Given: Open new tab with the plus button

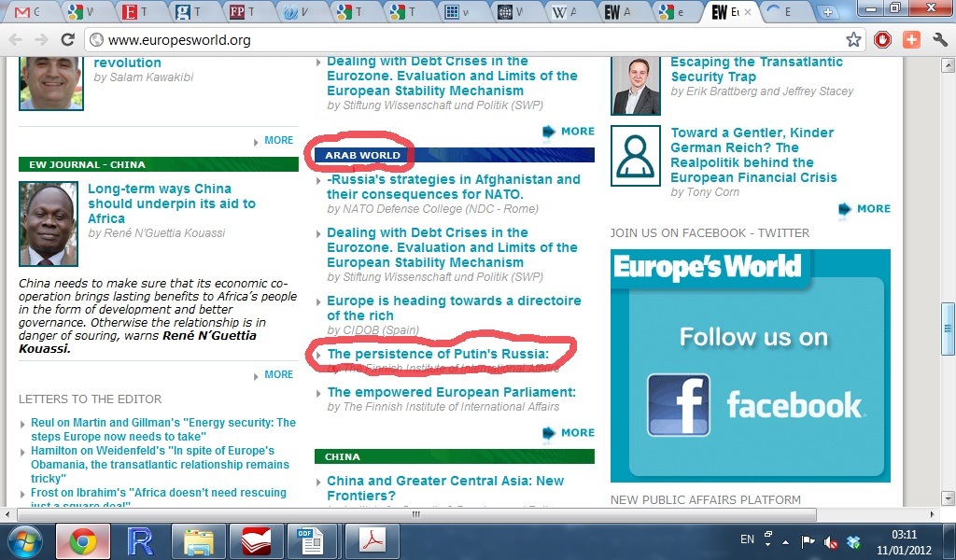Looking at the screenshot, I should pyautogui.click(x=827, y=12).
